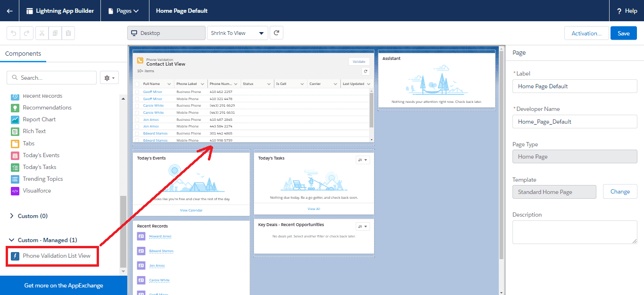This screenshot has height=295, width=644.
Task: Click the back arrow icon
Action: coord(9,11)
